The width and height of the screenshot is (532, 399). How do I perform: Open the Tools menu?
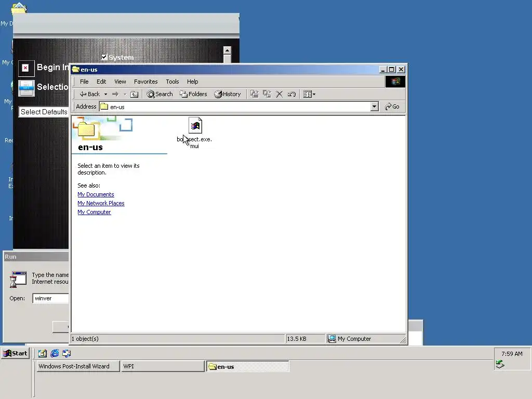pos(172,82)
